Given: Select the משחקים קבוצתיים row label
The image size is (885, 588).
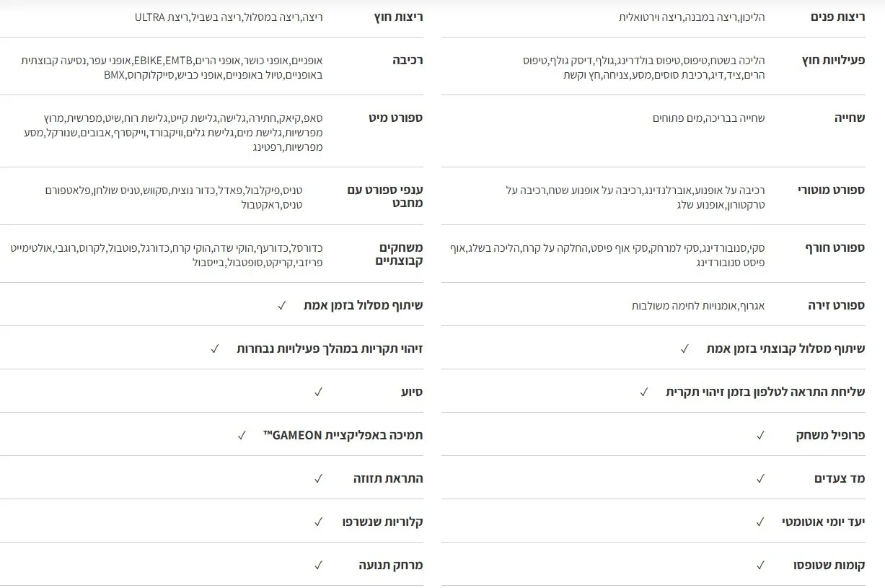Looking at the screenshot, I should pos(400,254).
